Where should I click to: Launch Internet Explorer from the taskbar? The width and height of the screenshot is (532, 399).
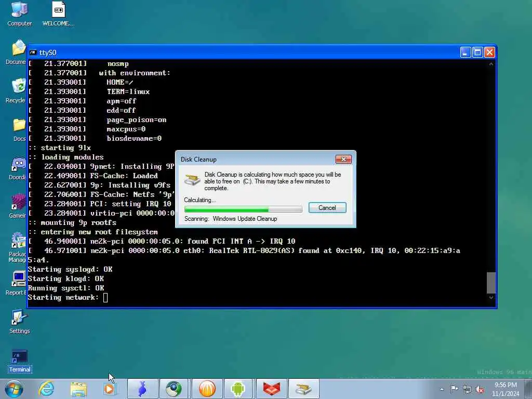point(46,389)
